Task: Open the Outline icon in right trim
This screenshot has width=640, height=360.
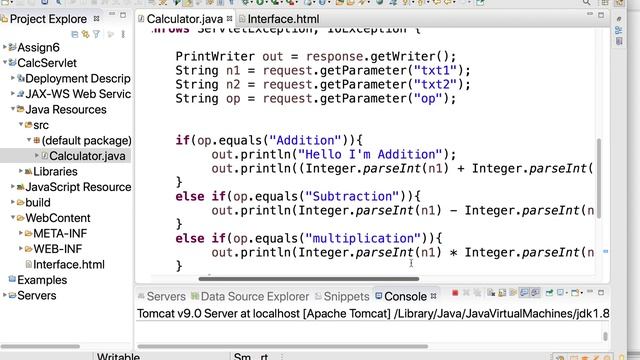Action: point(619,30)
